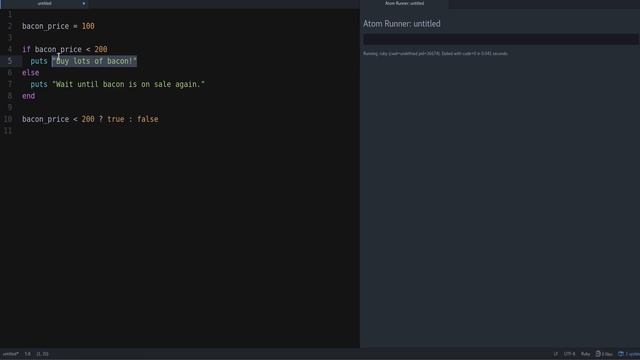Viewport: 640px width, 360px height.
Task: Click 'puts' on line 5
Action: (39, 61)
